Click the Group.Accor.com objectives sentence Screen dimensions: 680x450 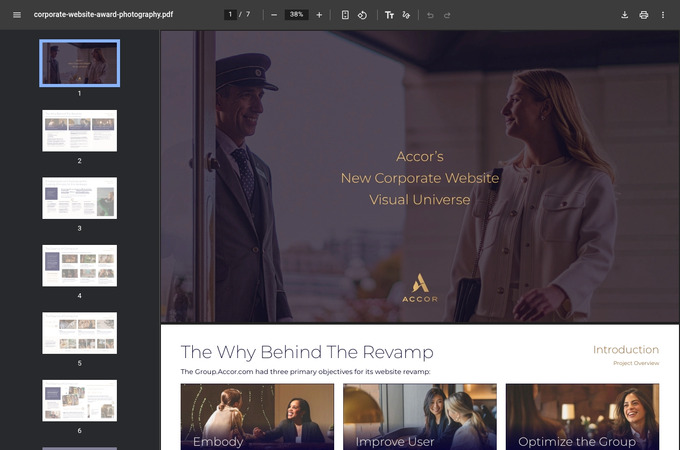pos(305,372)
